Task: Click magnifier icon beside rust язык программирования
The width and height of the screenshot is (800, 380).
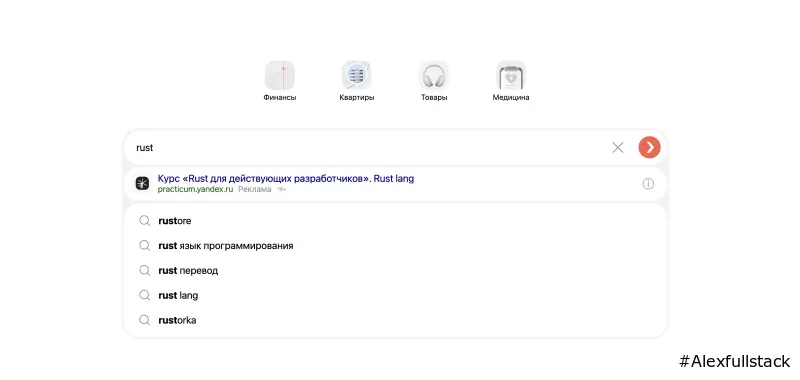Action: (x=145, y=246)
